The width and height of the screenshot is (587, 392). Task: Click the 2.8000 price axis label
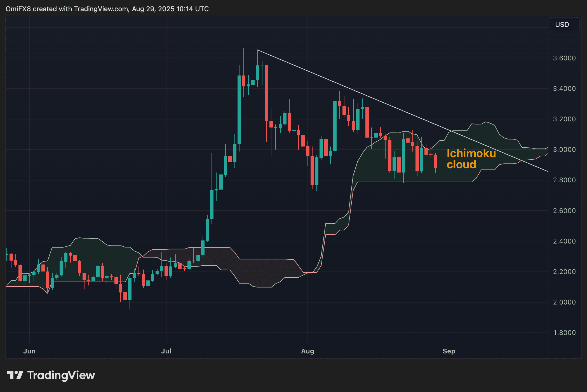[x=564, y=180]
